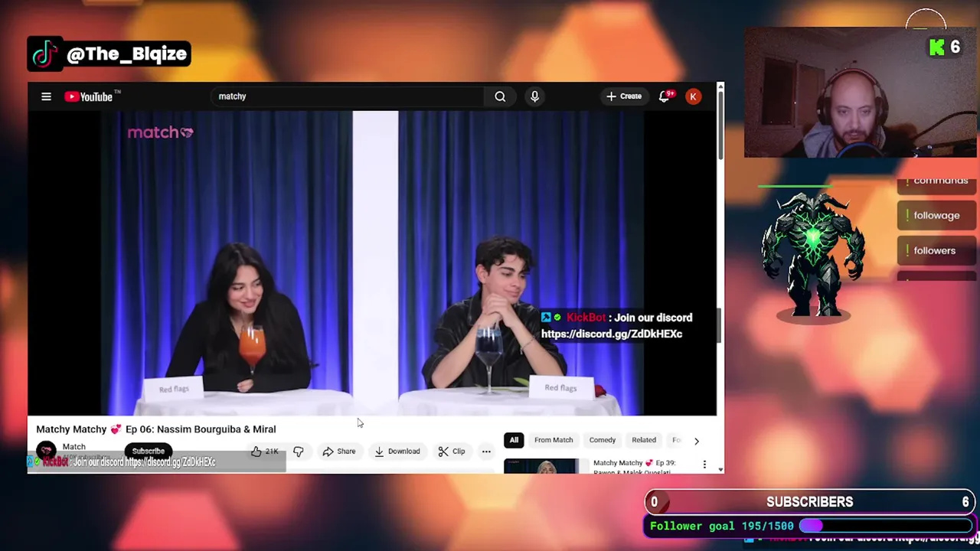Select the 'All' filter chip
The image size is (980, 551).
click(514, 440)
